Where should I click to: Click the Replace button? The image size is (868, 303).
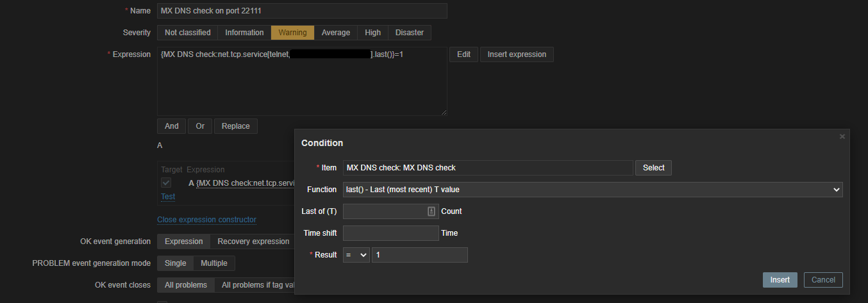[236, 126]
